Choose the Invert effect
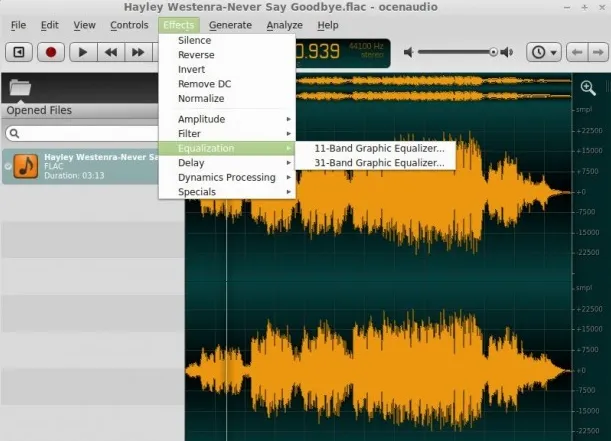611x441 pixels. 227,69
